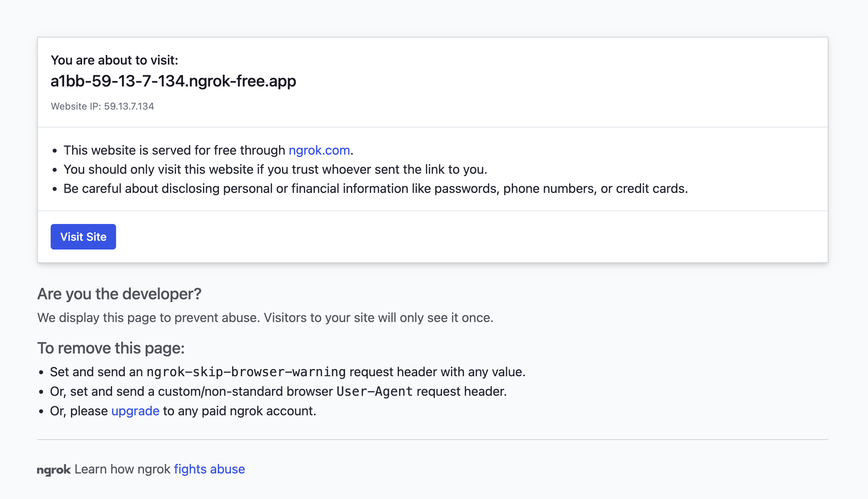Open the ngrok.com link
Screen dimensions: 868x499
click(319, 150)
